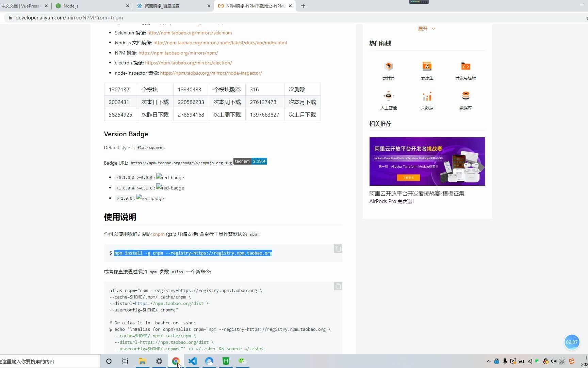Toggle the 英 input method indicator
This screenshot has width=588, height=368.
(x=562, y=361)
